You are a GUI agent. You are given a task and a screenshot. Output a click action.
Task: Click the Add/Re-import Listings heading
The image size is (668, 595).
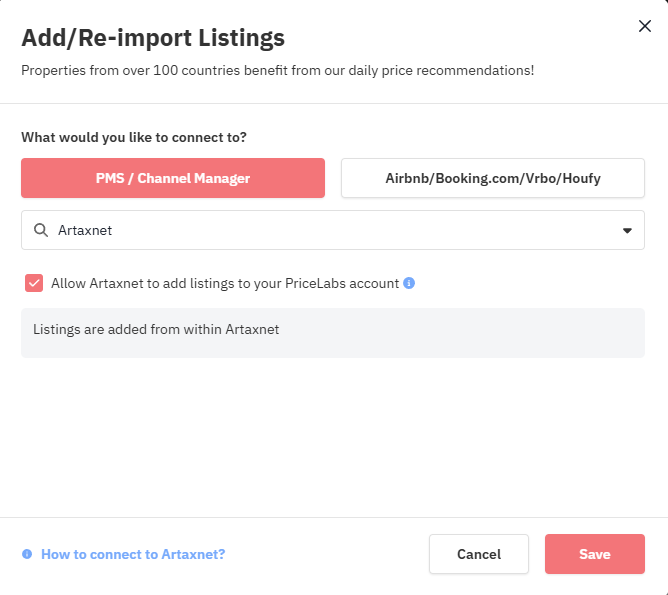pyautogui.click(x=153, y=37)
